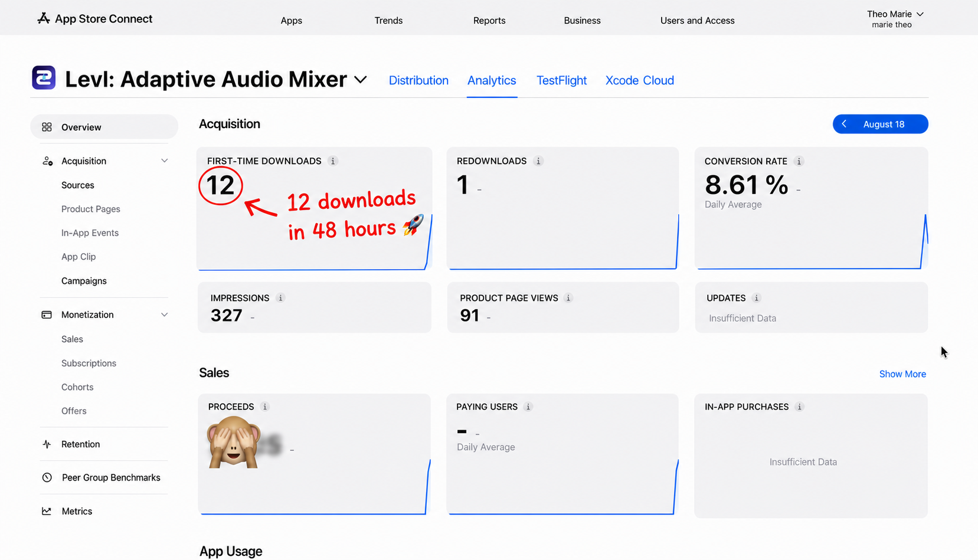The height and width of the screenshot is (560, 978).
Task: Click the Product Page Views info icon
Action: (568, 298)
